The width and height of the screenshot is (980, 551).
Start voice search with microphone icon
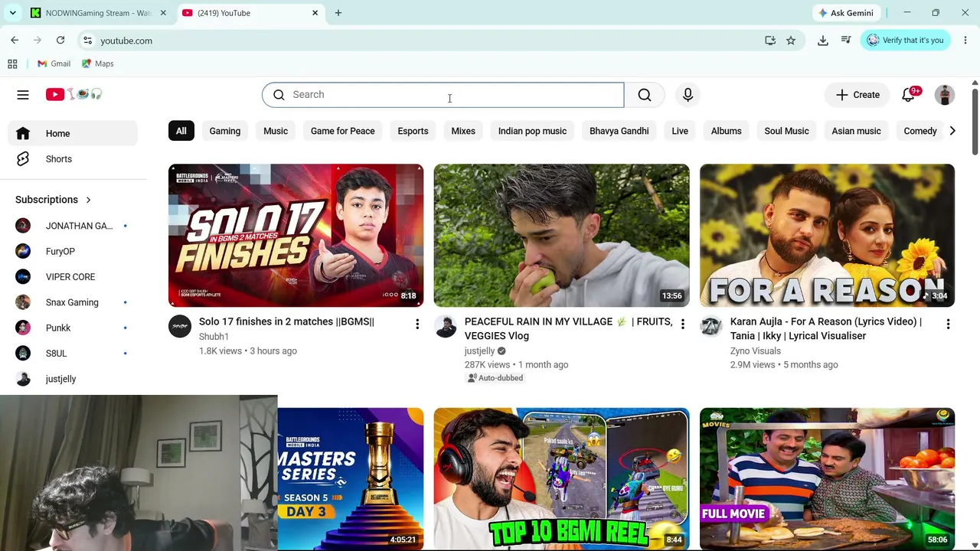tap(688, 95)
